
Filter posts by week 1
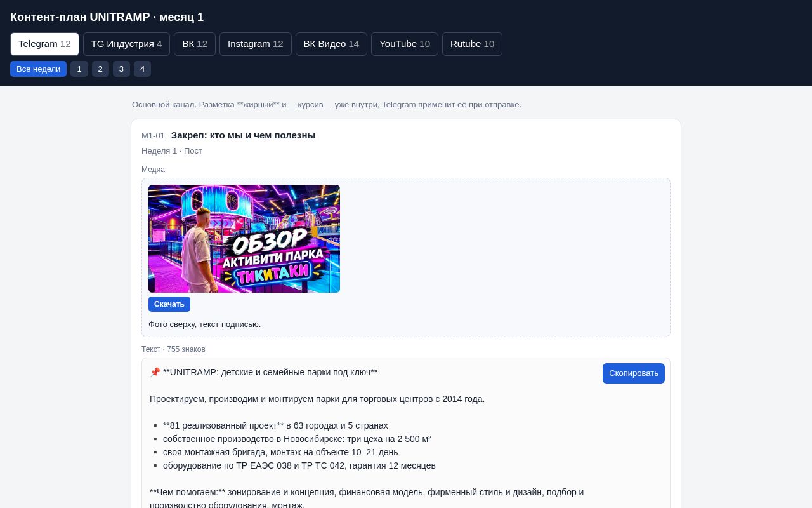click(x=79, y=69)
